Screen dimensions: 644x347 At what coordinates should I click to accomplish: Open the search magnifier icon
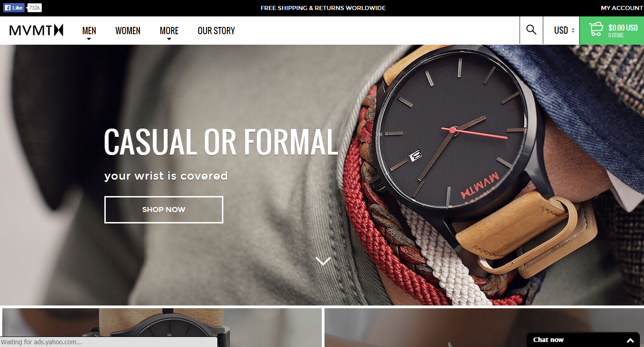[x=531, y=30]
